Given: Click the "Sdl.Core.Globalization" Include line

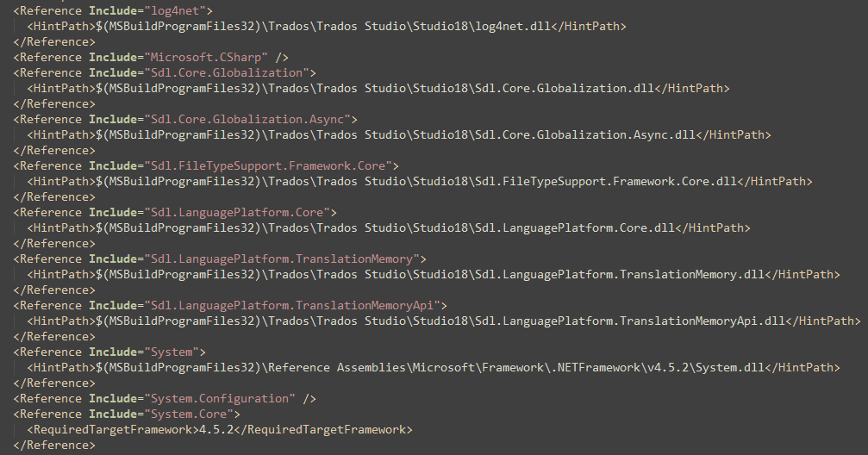Looking at the screenshot, I should coord(165,72).
